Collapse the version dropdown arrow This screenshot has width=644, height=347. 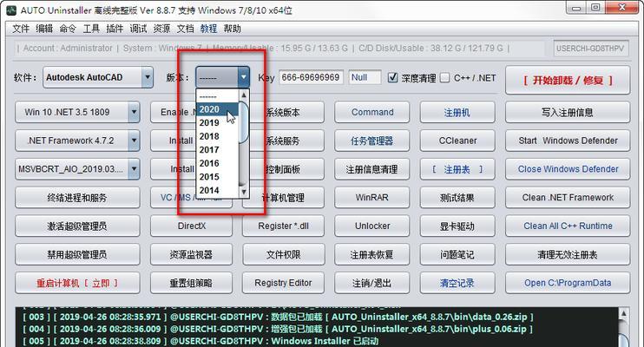click(244, 77)
